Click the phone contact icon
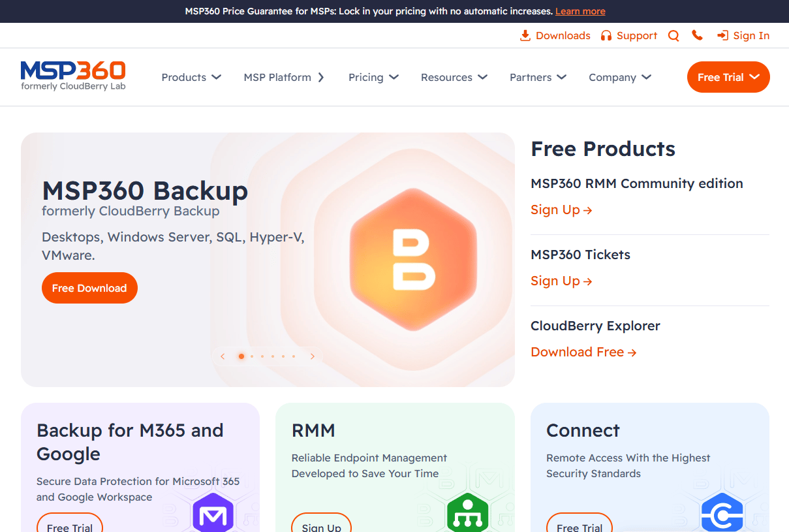This screenshot has width=789, height=532. (698, 35)
